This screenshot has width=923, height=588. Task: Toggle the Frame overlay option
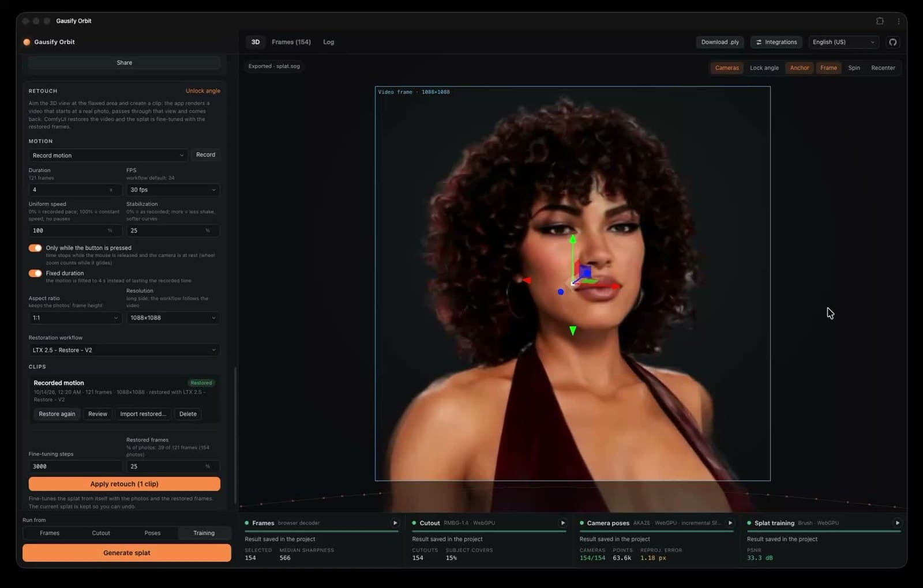828,68
